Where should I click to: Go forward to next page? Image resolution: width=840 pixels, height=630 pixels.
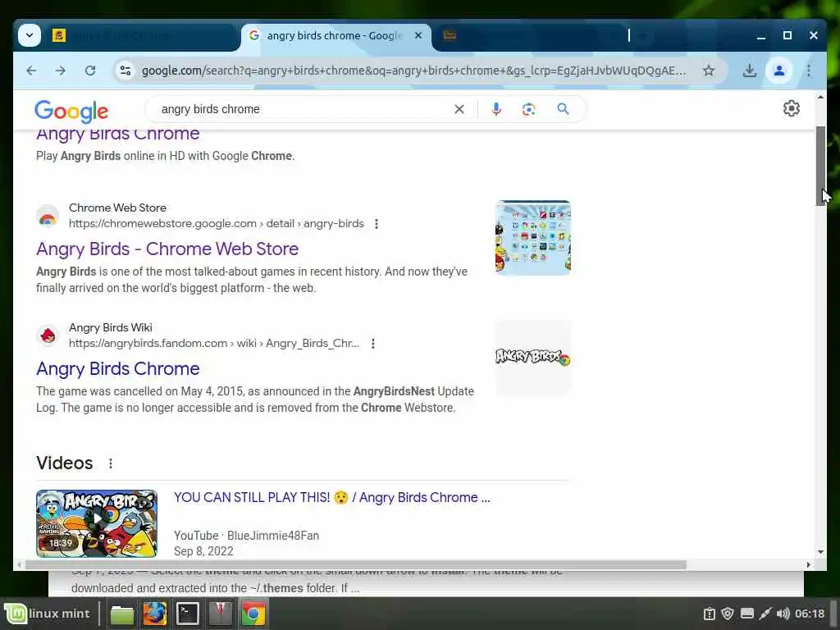click(61, 71)
